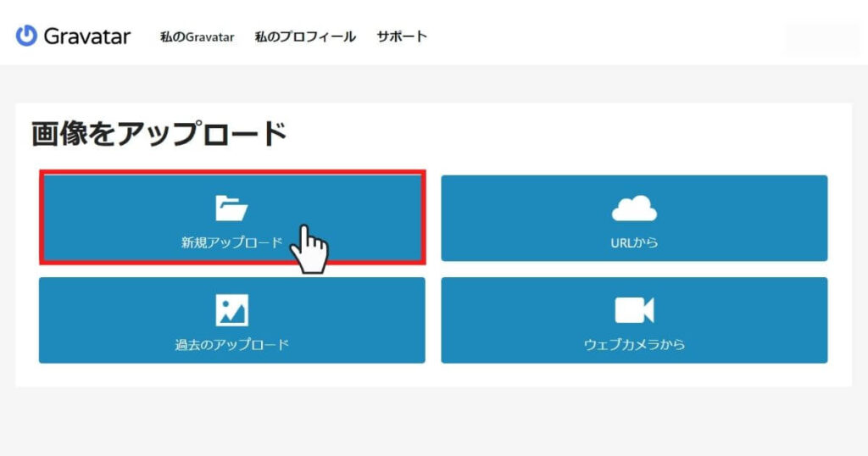
Task: Click the picture icon for past uploads
Action: [232, 310]
